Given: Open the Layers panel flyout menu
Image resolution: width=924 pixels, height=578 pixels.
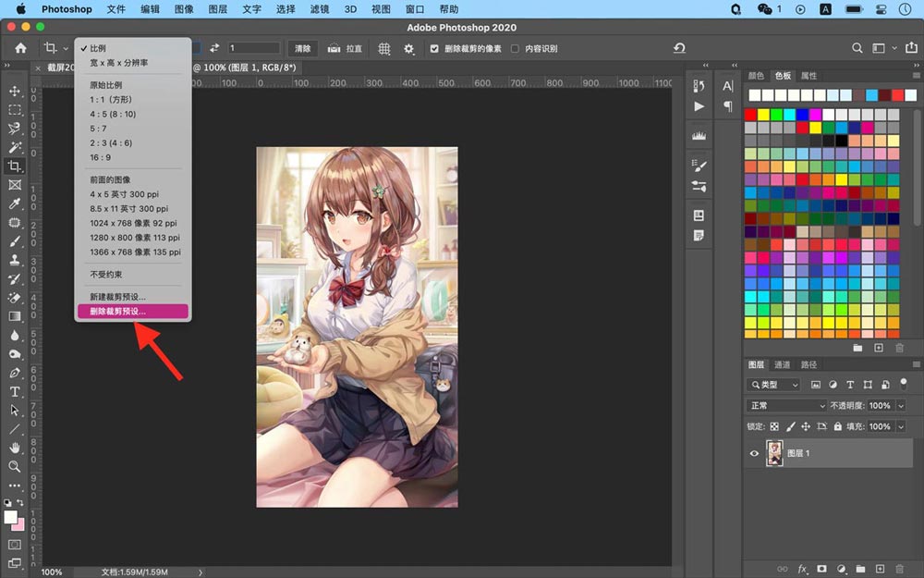Looking at the screenshot, I should (x=916, y=364).
